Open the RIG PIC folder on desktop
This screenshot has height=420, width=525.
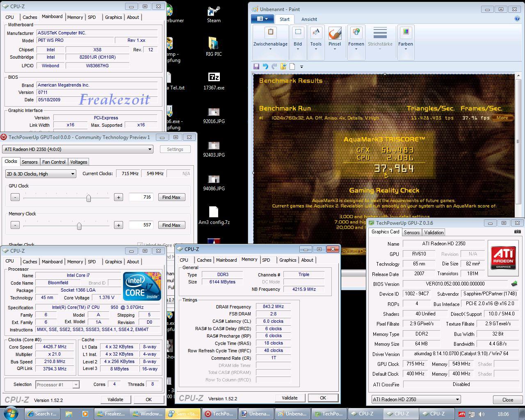pyautogui.click(x=214, y=46)
